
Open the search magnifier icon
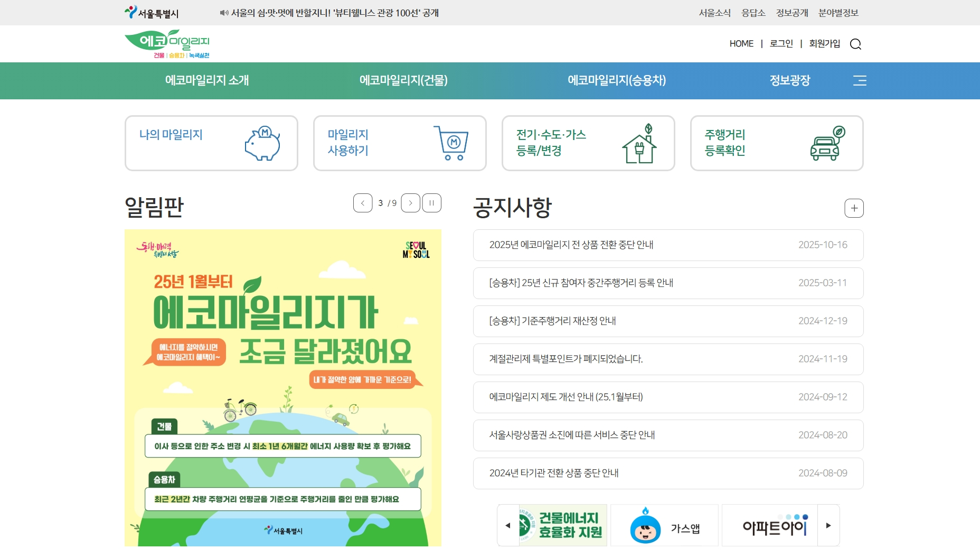[855, 44]
